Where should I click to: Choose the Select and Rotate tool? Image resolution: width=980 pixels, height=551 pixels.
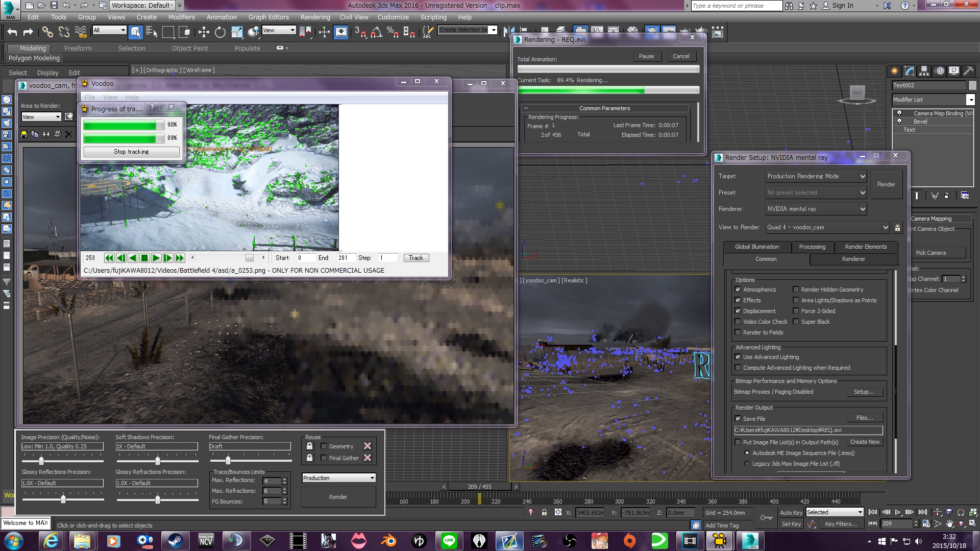pos(220,32)
